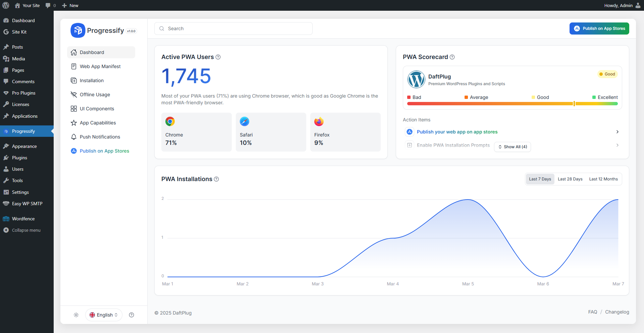The image size is (644, 333).
Task: Click the Publish on App Stores button
Action: (599, 29)
